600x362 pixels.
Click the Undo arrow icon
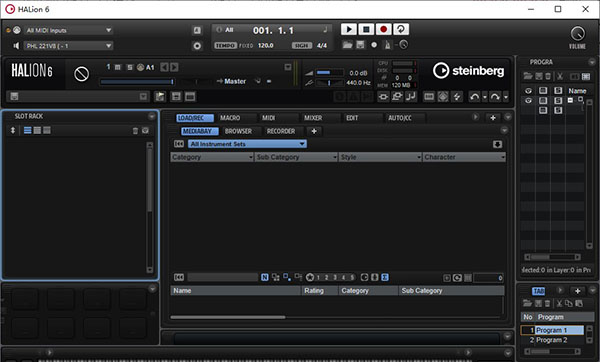474,97
